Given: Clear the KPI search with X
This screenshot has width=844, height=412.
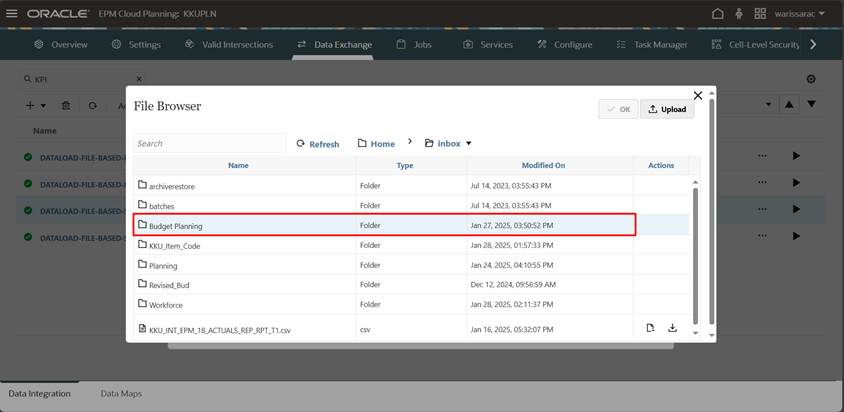Looking at the screenshot, I should tap(139, 79).
